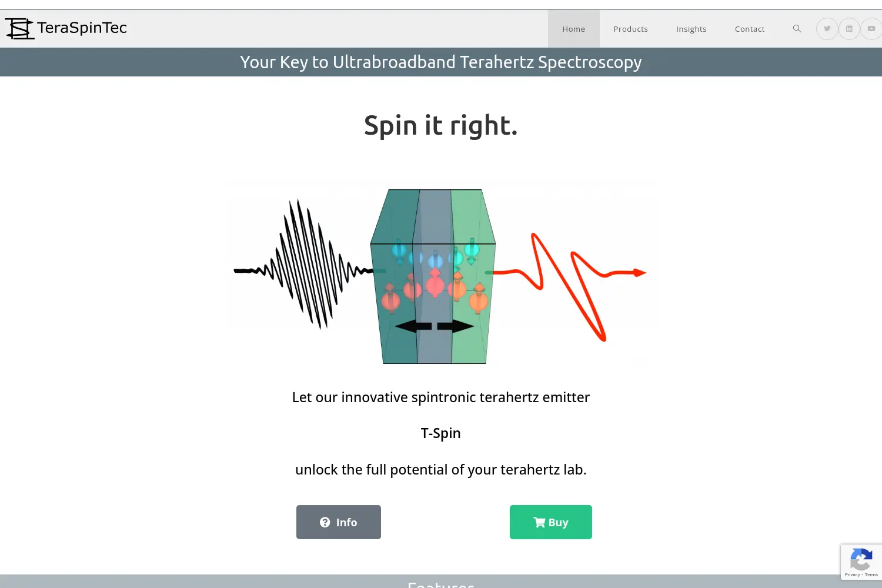882x588 pixels.
Task: Open the Contact page link
Action: click(x=750, y=29)
